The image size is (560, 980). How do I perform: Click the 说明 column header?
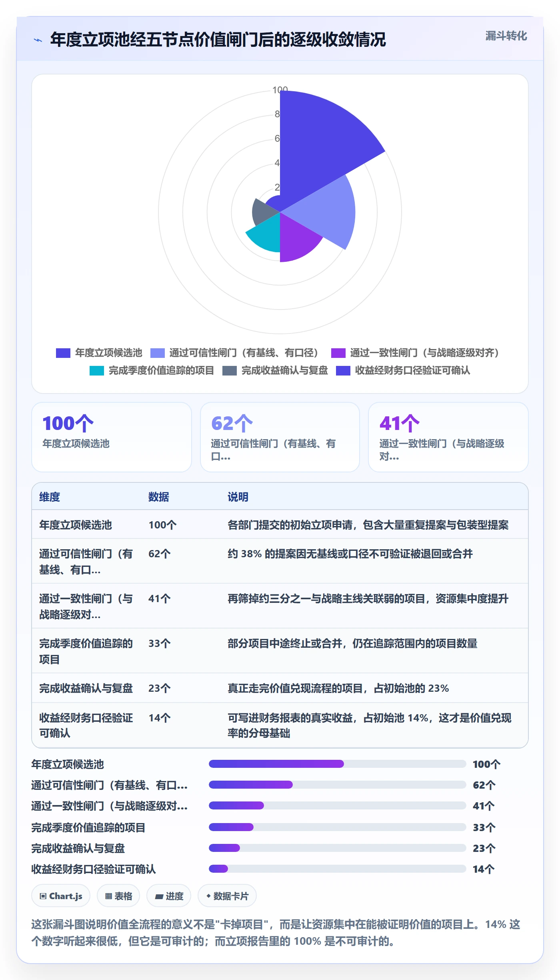click(238, 497)
